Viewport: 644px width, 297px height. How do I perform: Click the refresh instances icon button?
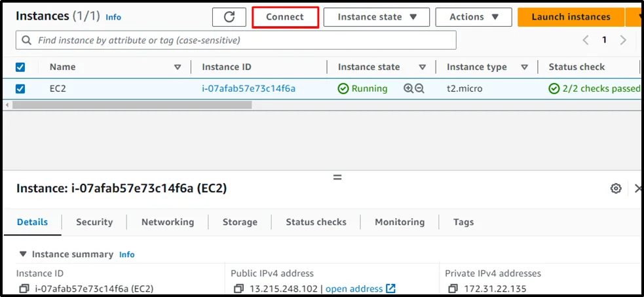point(229,17)
